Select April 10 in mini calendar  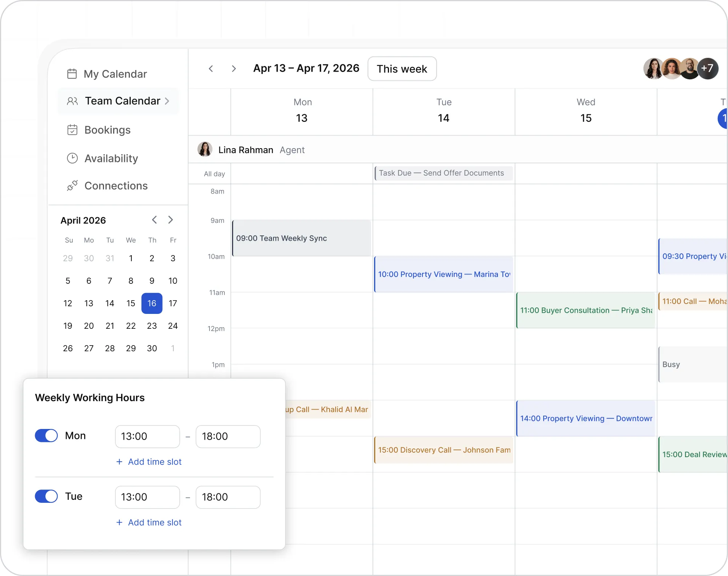click(x=173, y=281)
